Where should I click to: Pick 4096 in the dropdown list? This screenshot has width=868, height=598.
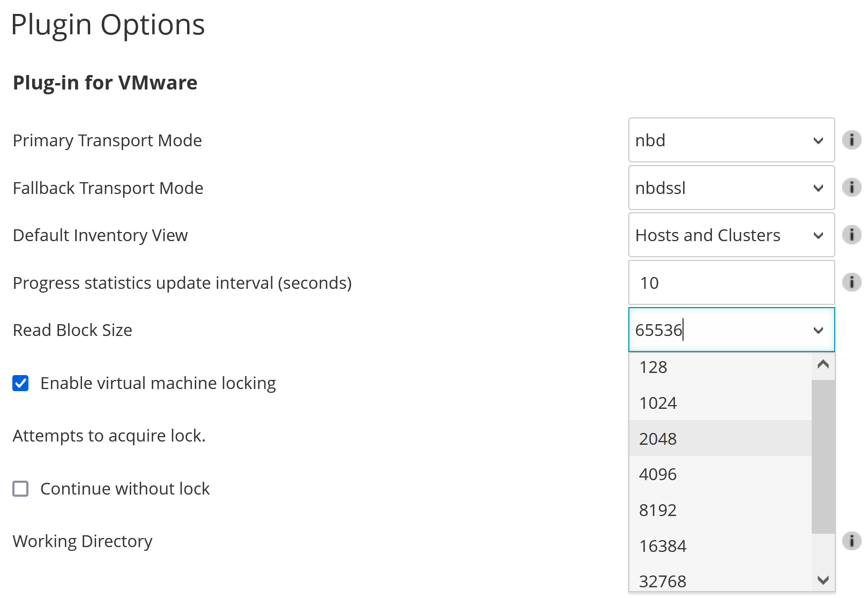point(721,474)
